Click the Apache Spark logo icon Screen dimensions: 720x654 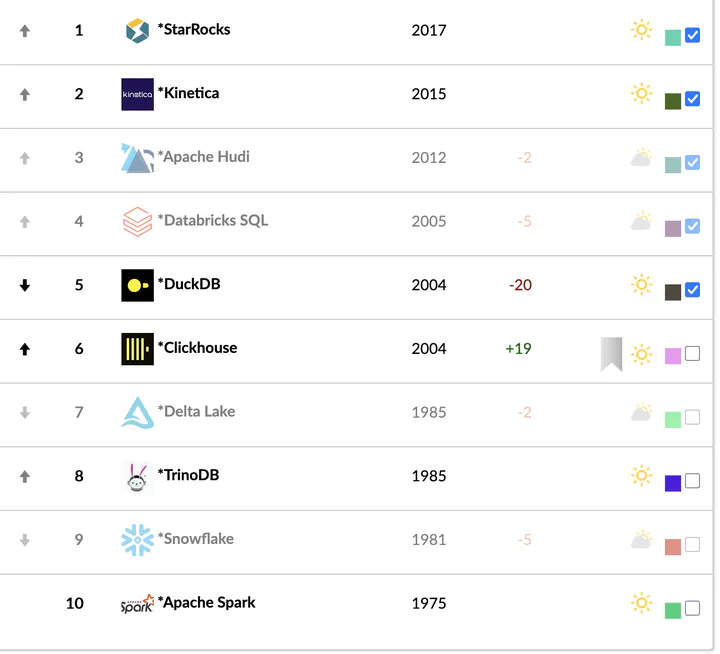click(x=137, y=604)
